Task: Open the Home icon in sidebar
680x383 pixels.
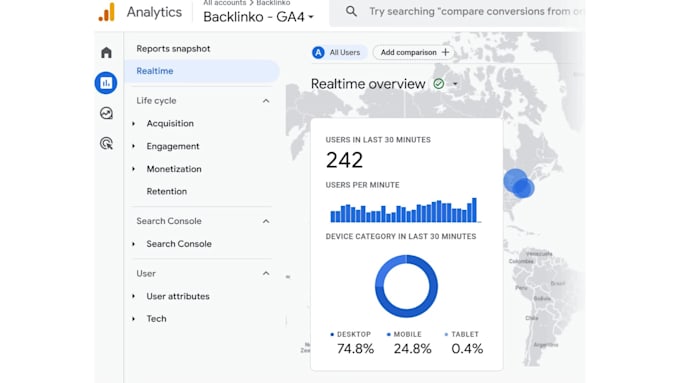Action: pos(106,52)
